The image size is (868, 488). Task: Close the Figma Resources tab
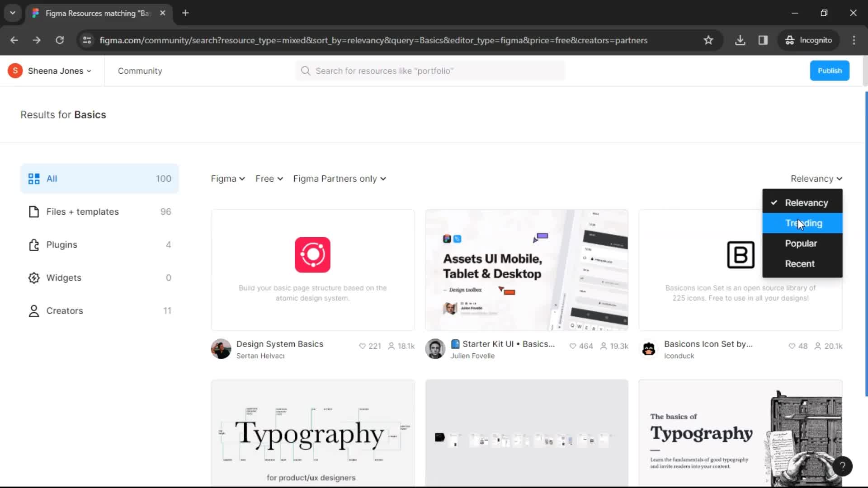tap(163, 13)
